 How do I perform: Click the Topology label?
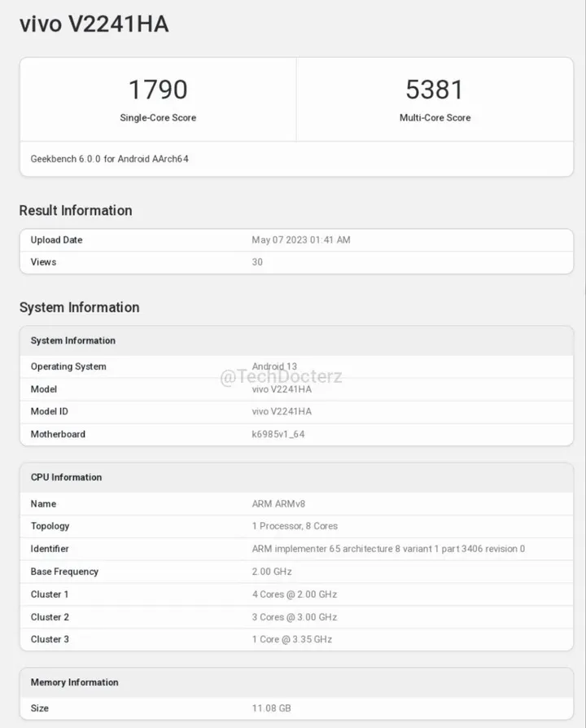pos(50,526)
